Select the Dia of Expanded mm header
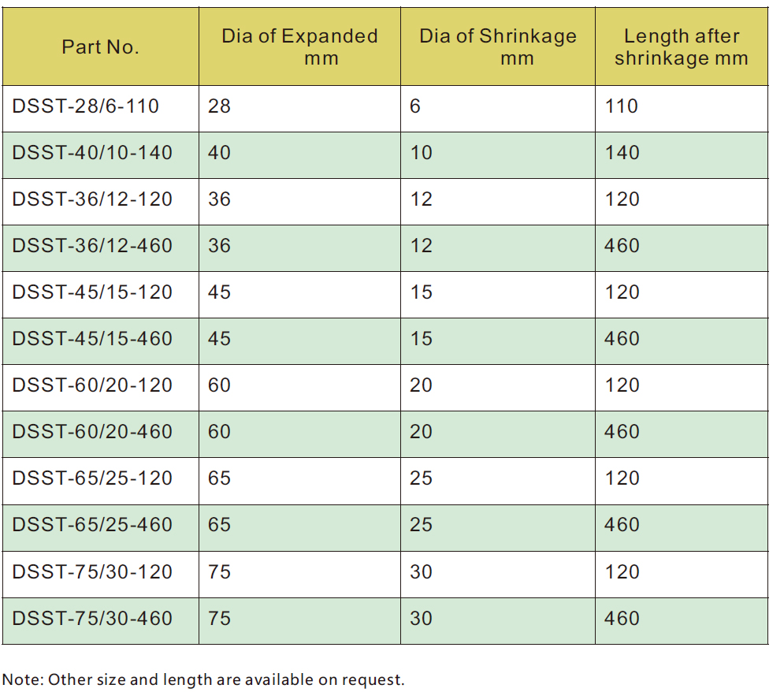This screenshot has height=692, width=784. 299,47
